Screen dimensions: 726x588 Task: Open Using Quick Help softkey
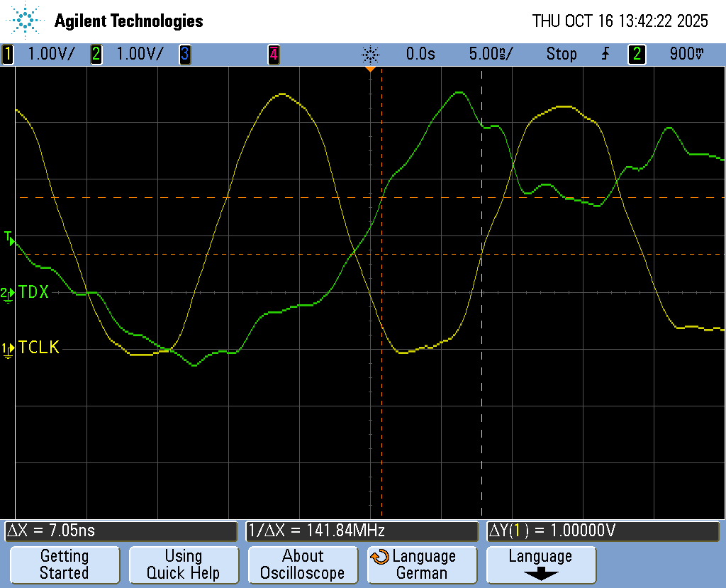pos(183,565)
